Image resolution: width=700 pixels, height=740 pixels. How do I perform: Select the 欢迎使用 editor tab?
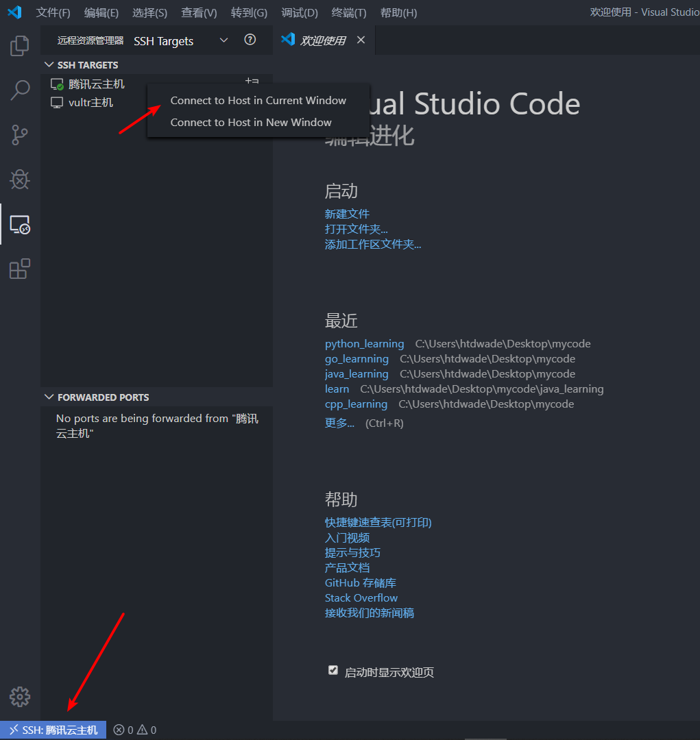click(x=323, y=40)
